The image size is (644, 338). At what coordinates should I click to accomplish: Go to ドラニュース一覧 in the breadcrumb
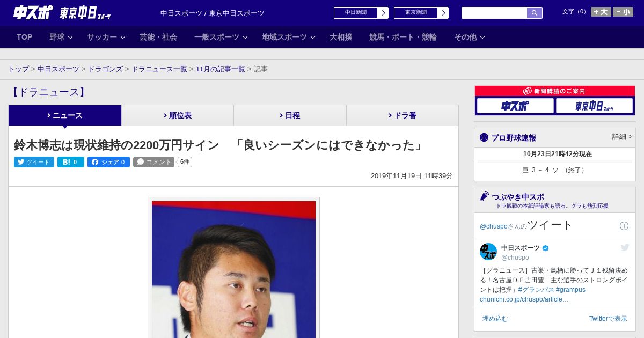coord(159,69)
